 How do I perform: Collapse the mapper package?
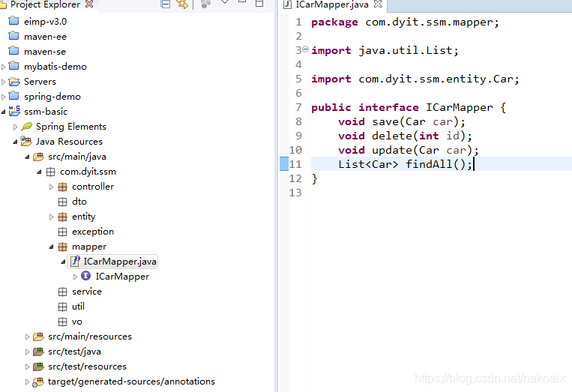(52, 247)
